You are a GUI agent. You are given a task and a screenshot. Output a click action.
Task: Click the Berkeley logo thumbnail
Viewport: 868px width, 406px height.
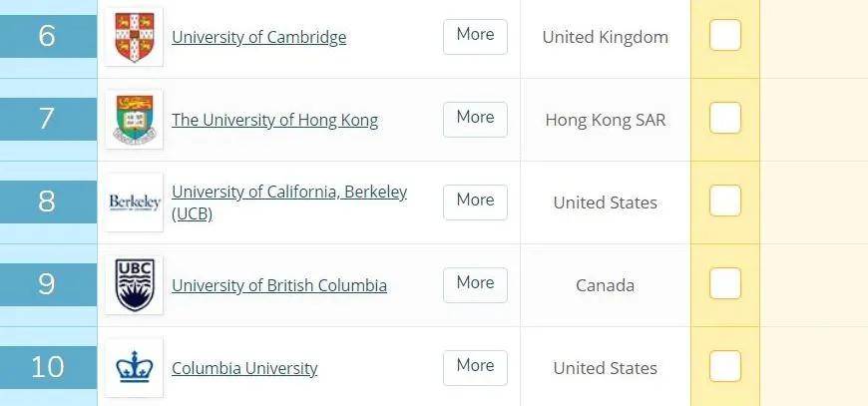coord(134,203)
